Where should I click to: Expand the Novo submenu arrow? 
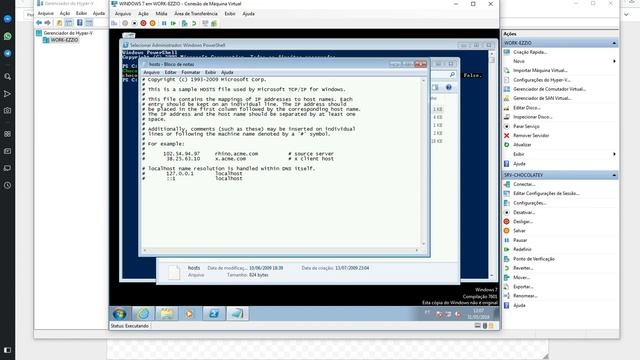[x=614, y=61]
